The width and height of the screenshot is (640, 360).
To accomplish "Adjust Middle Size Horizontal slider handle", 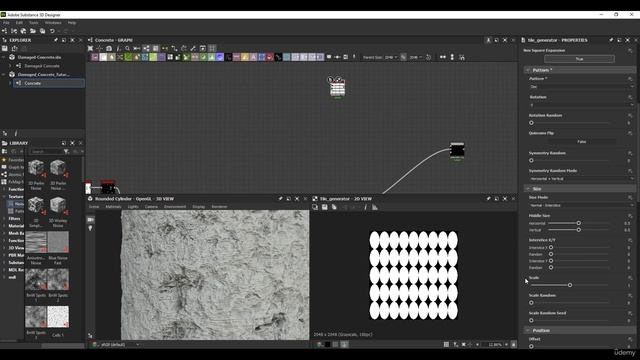I will pos(578,223).
